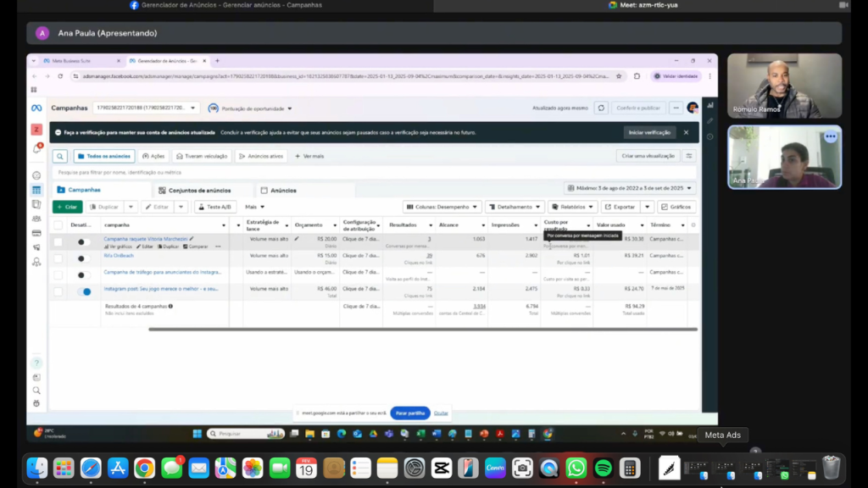868x488 pixels.
Task: Click the magnifier search icon above the filter bar
Action: tap(60, 157)
